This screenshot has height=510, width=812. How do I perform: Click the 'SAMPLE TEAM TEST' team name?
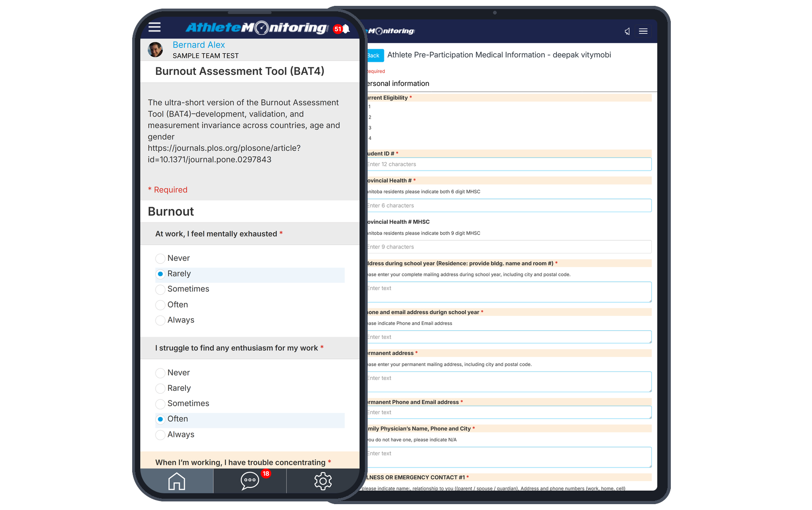(206, 56)
